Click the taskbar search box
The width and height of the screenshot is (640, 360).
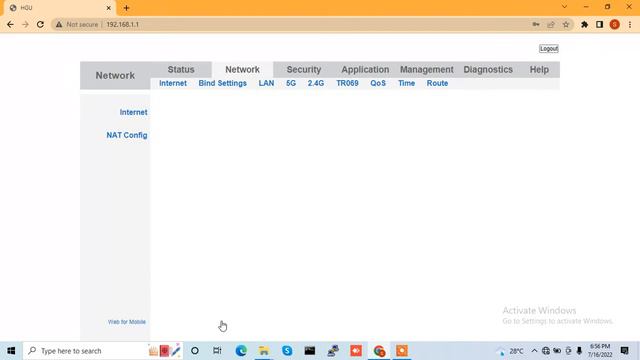pyautogui.click(x=103, y=351)
